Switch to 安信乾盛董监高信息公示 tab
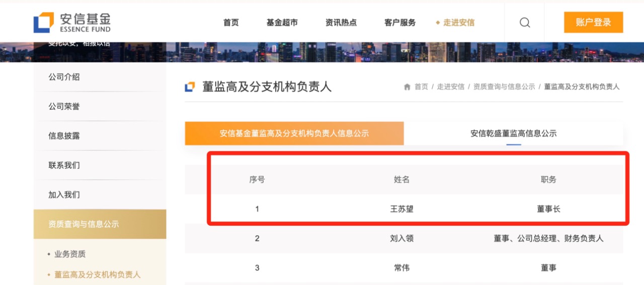The width and height of the screenshot is (644, 285). (513, 134)
